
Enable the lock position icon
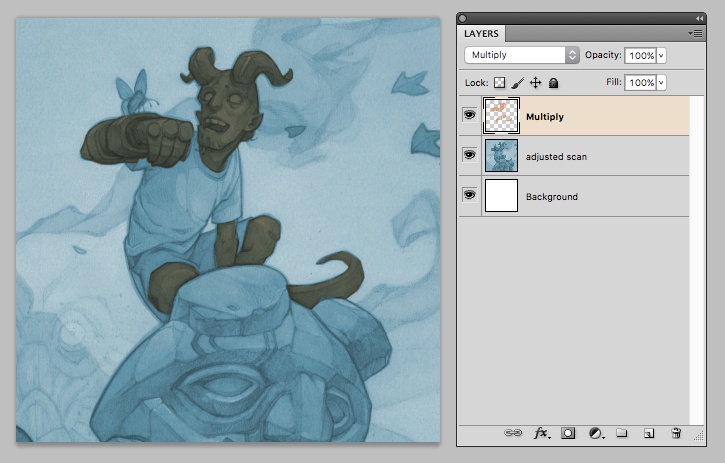point(535,83)
